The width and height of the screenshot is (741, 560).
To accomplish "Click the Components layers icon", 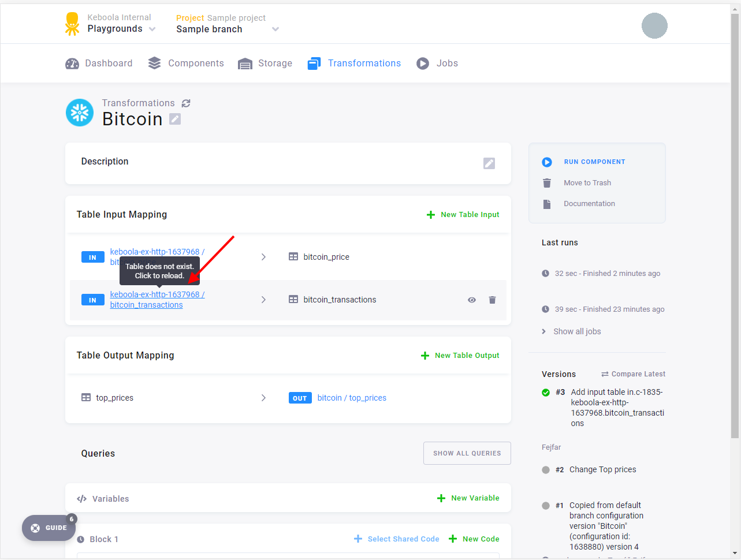I will (x=154, y=64).
